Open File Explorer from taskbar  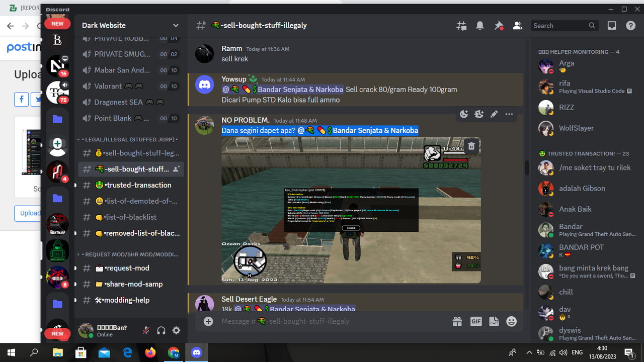click(57, 352)
